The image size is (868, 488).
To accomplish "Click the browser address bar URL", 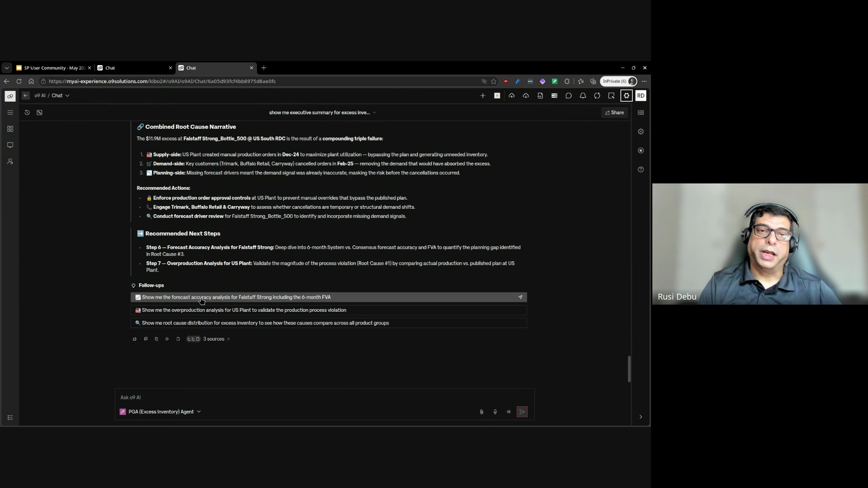I will click(162, 81).
